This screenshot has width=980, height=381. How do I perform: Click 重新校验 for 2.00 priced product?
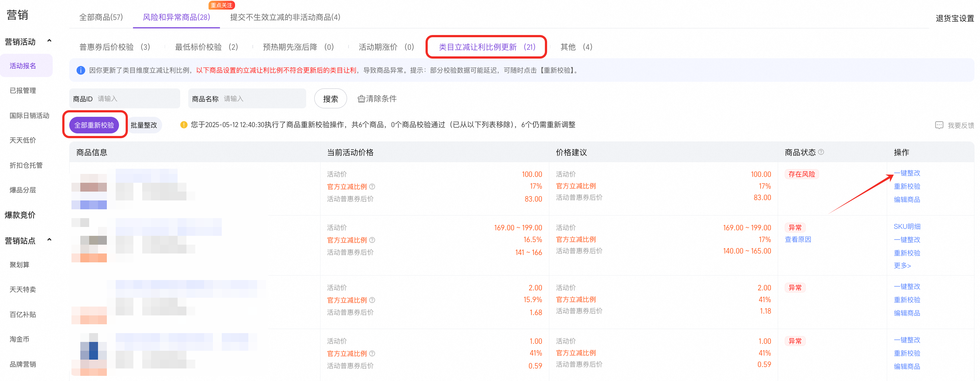(x=907, y=300)
